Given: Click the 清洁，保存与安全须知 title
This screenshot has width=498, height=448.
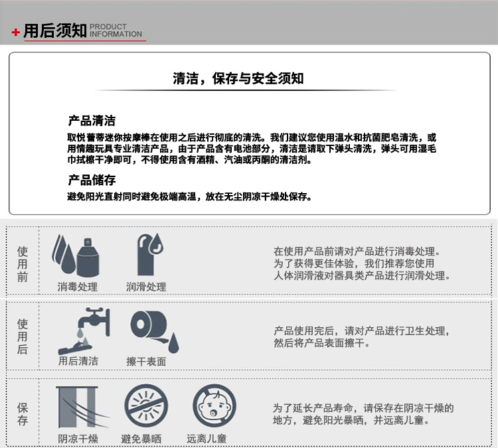Looking at the screenshot, I should 238,79.
